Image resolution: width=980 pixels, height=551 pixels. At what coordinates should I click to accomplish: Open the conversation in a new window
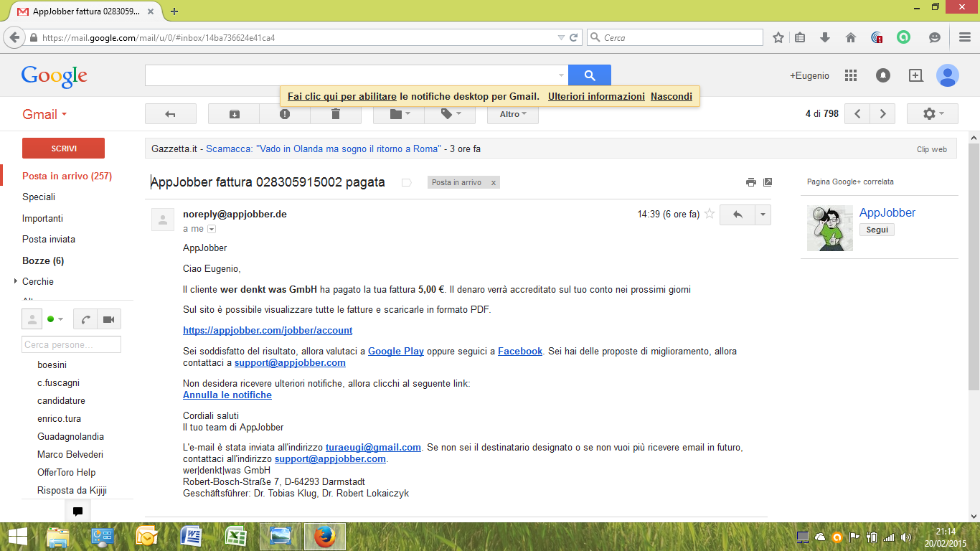point(768,182)
